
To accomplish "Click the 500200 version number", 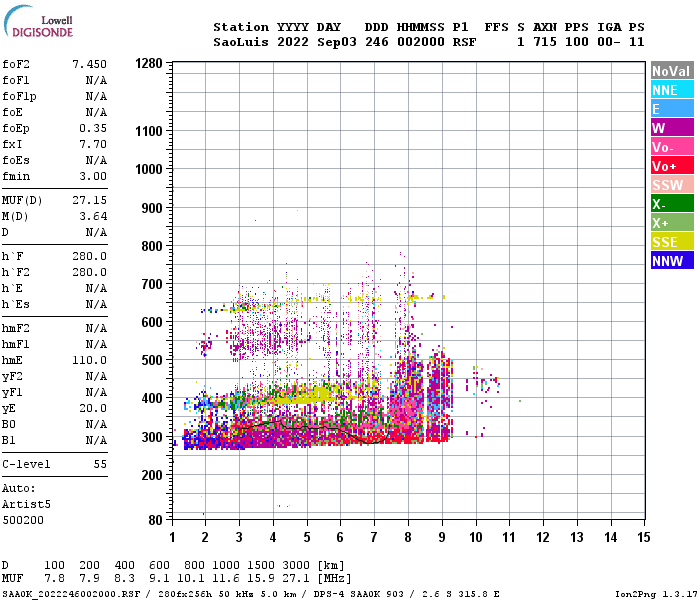I will click(x=23, y=521).
